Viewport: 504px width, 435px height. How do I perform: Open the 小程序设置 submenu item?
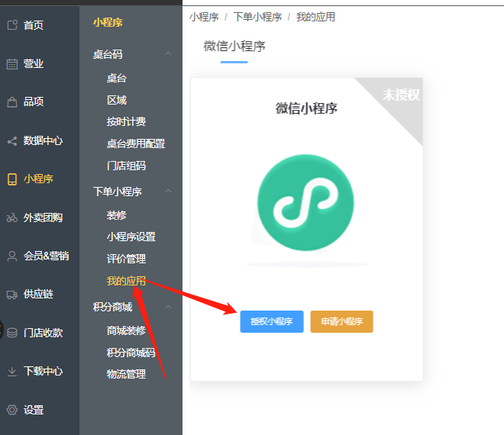pyautogui.click(x=131, y=237)
